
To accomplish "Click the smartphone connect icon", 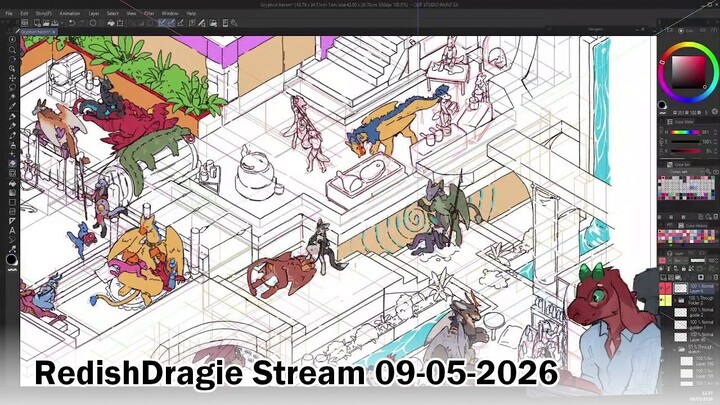I will [225, 23].
